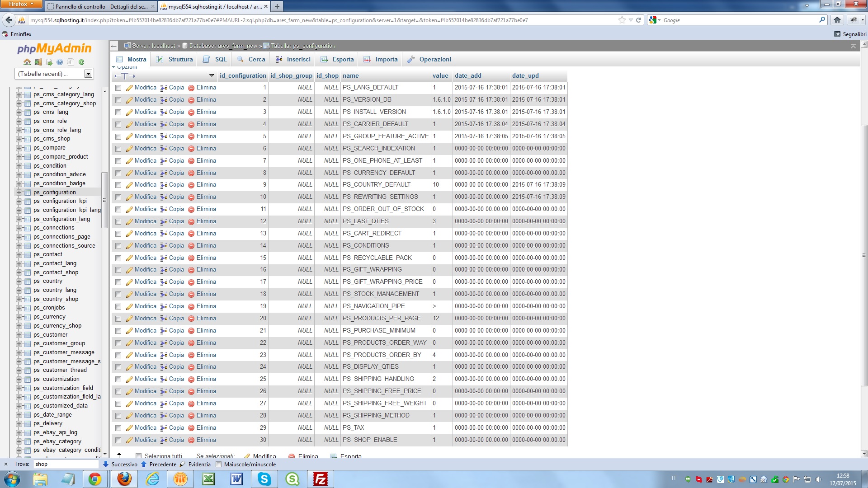
Task: Enable Maiuscole/minuscole checkbox in find bar
Action: 219,464
